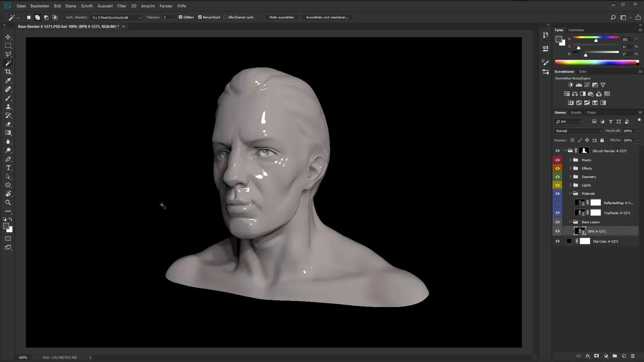Add a layer mask from Layers panel footer
The image size is (644, 362).
point(596,356)
